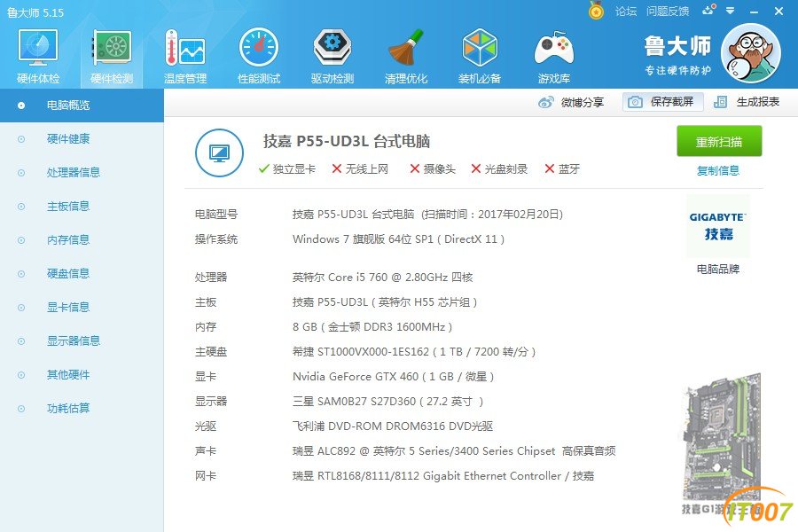Click the 保存截屏 screenshot button

[662, 102]
